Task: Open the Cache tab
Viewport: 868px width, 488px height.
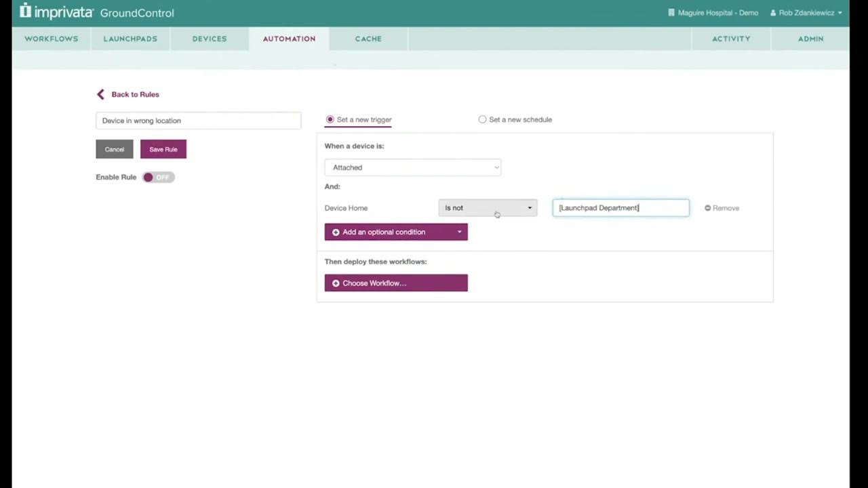Action: pos(368,39)
